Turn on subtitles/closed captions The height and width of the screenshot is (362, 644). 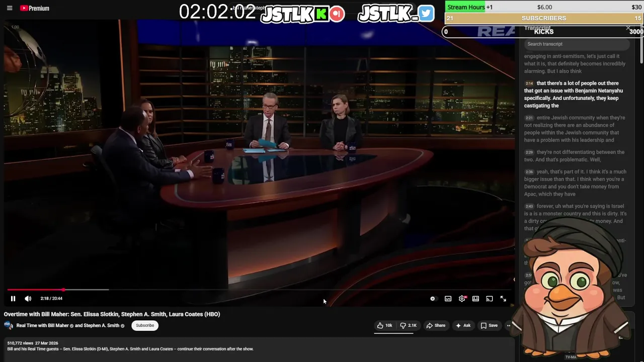pos(448,299)
